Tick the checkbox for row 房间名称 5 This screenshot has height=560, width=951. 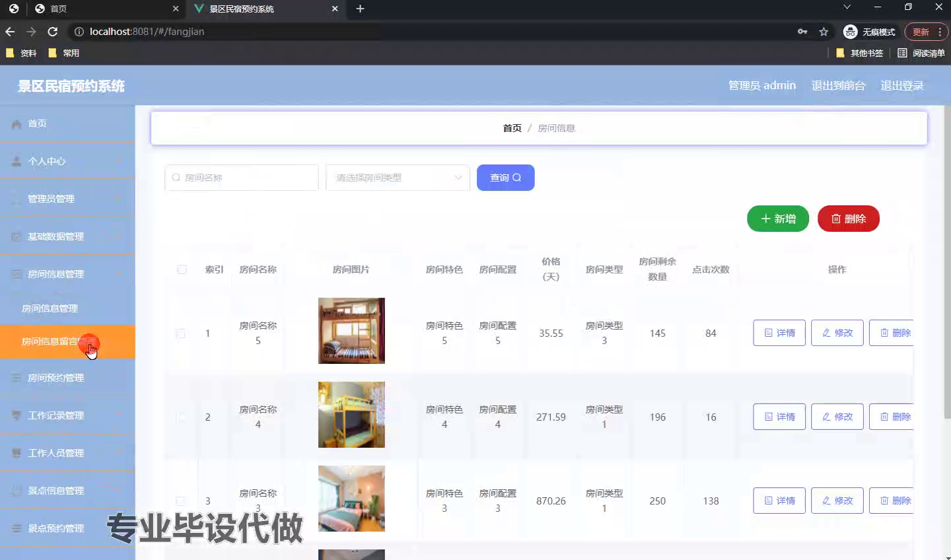[x=180, y=333]
